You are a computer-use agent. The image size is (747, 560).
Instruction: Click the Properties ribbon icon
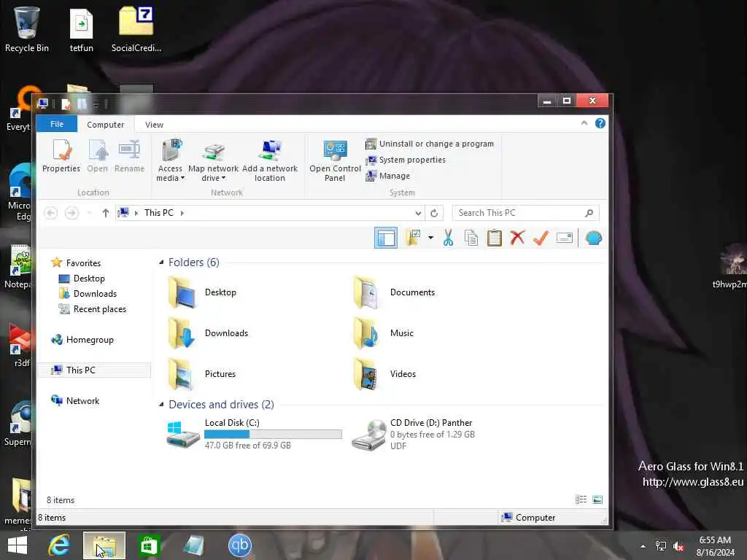point(61,156)
